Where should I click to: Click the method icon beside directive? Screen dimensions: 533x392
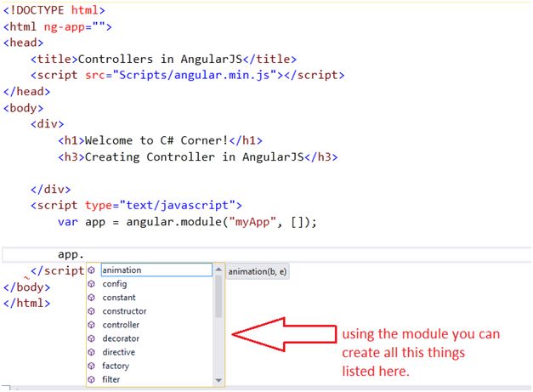click(92, 352)
